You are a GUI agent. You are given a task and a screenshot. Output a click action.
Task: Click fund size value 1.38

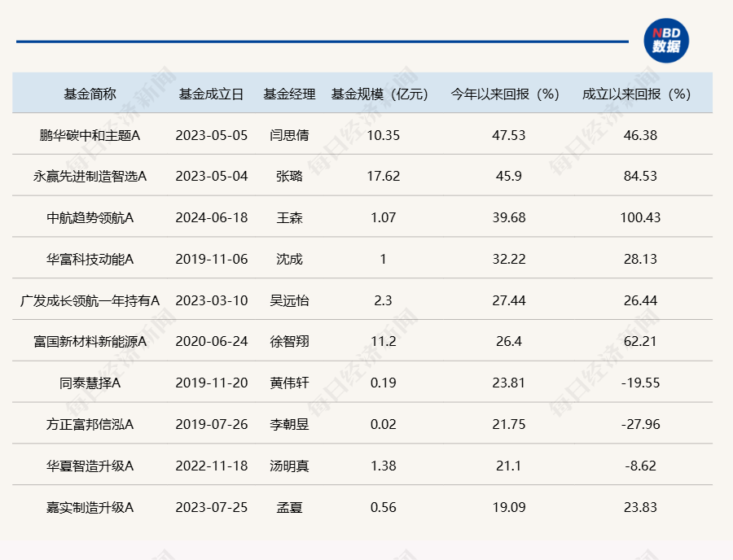tap(384, 466)
